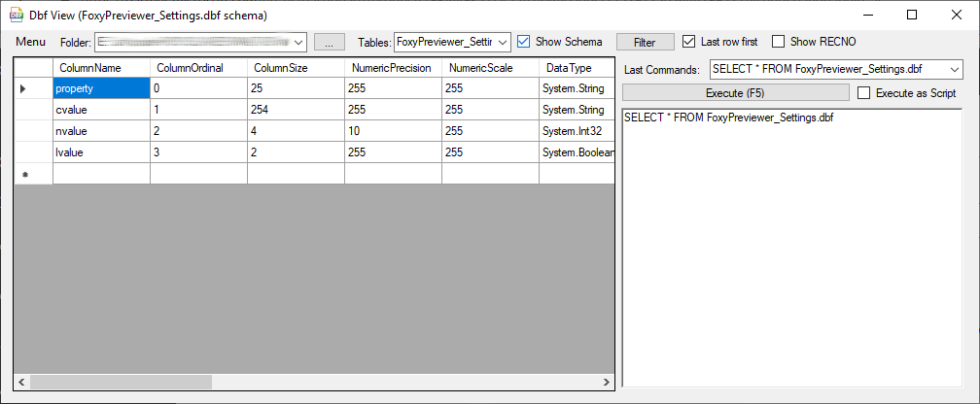This screenshot has height=404, width=980.
Task: Click the row header of the cvalue row
Action: coord(33,110)
